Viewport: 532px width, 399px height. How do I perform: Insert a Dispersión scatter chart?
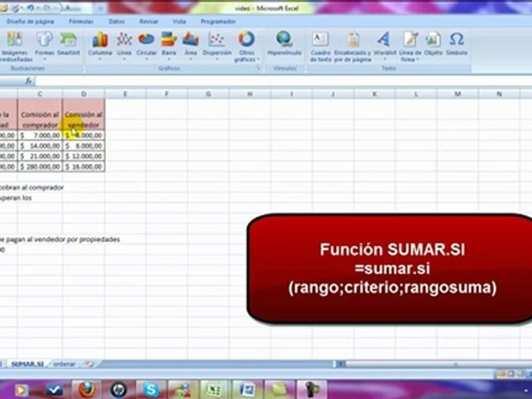(x=217, y=45)
